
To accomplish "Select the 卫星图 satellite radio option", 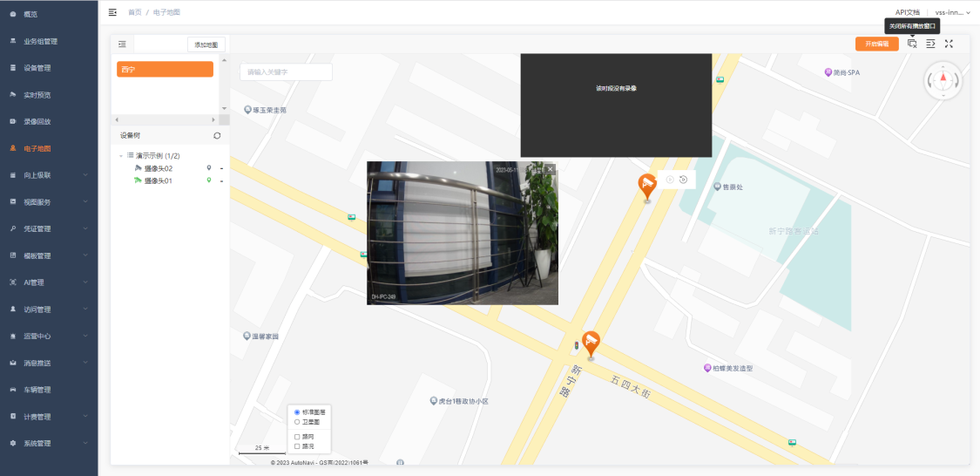I will [x=297, y=422].
